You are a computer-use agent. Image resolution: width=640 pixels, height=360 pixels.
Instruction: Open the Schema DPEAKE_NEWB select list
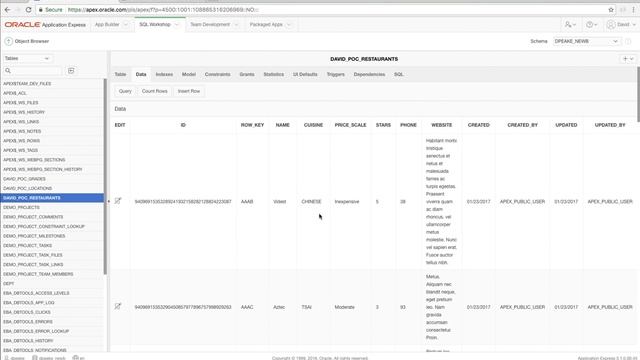(x=586, y=41)
